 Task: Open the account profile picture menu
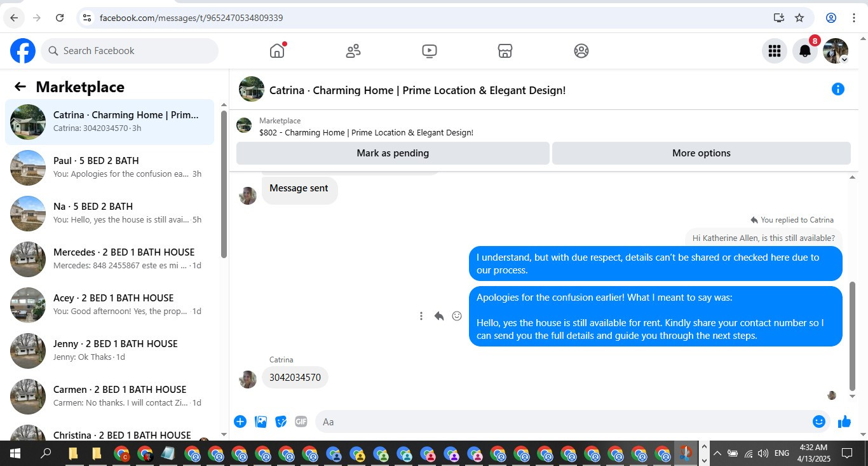point(836,51)
